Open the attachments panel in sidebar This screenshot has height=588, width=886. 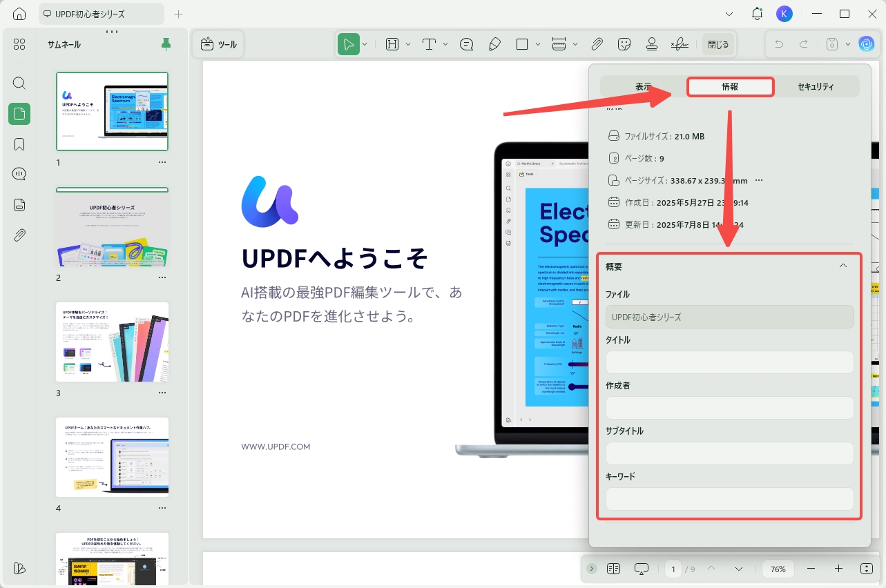click(x=19, y=235)
